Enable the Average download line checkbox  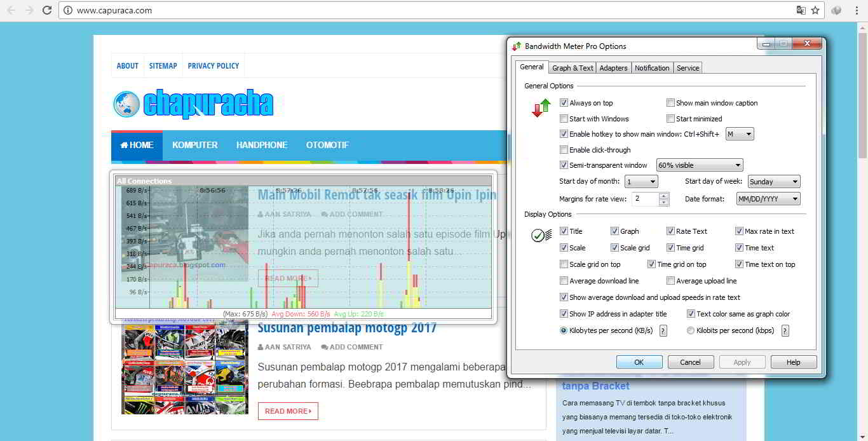[564, 281]
